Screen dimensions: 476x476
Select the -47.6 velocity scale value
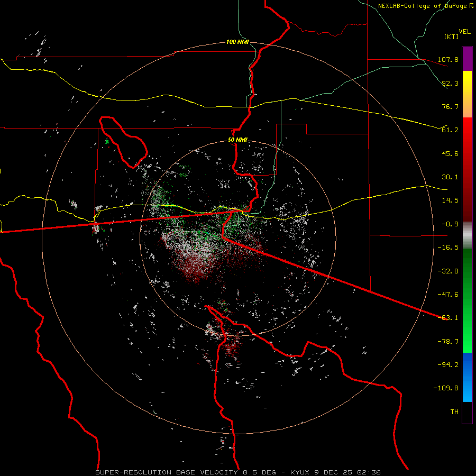click(448, 295)
